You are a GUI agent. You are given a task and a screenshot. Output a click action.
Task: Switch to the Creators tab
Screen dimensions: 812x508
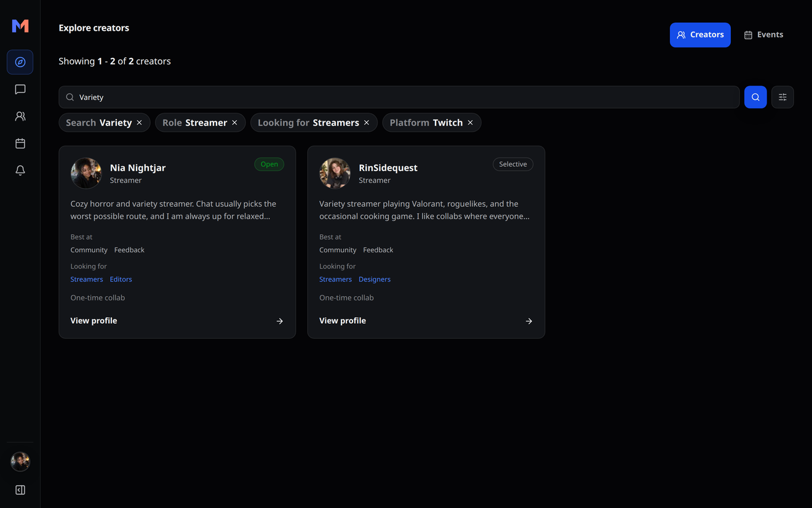(700, 35)
